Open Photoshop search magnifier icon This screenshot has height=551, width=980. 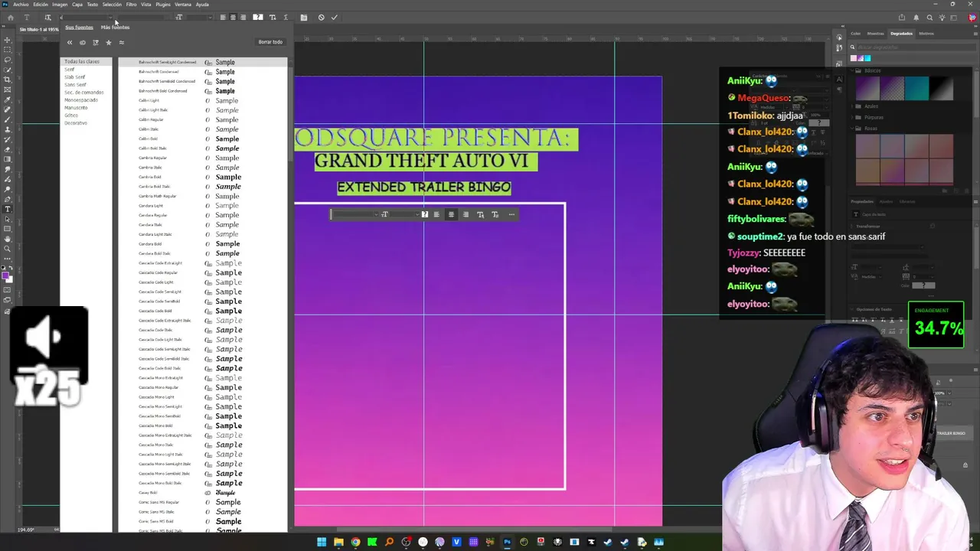pos(930,18)
